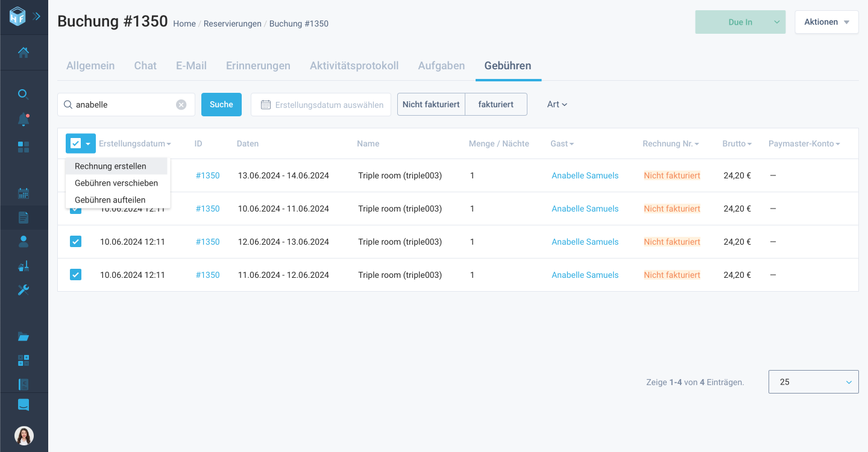
Task: Uncheck row dated 11.06.2024 - 12.06.2024
Action: click(x=75, y=275)
